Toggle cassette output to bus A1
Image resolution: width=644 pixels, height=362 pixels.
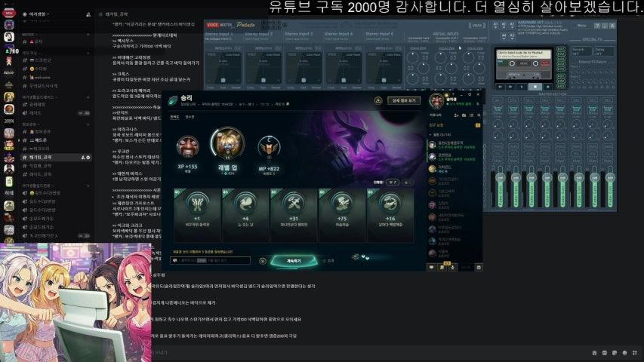point(561,49)
